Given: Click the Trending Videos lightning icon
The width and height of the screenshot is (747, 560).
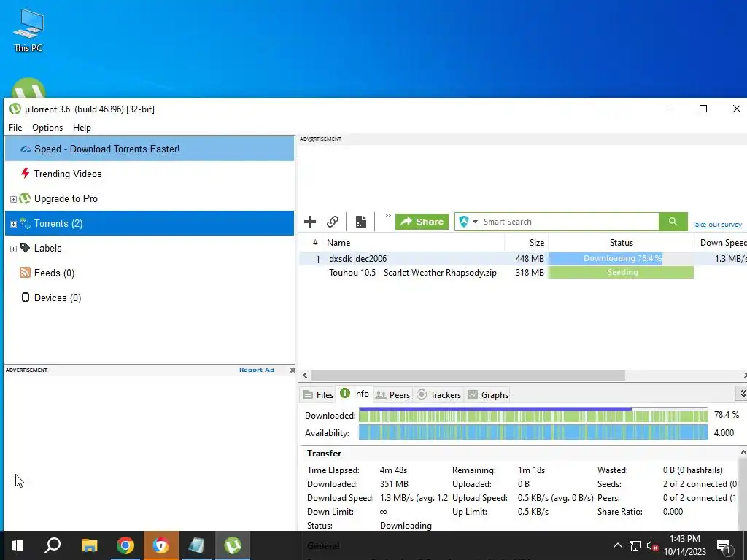Looking at the screenshot, I should click(26, 173).
